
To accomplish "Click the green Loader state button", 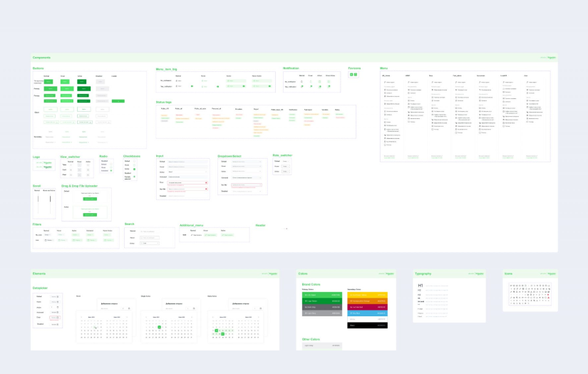I will 118,101.
